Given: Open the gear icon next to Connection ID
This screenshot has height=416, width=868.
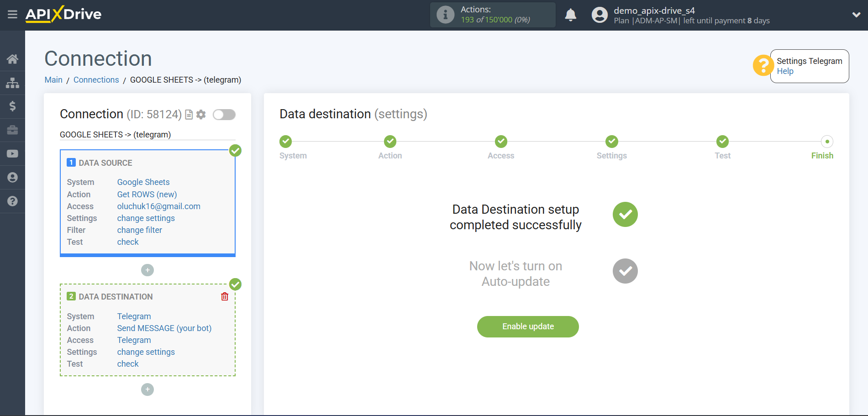Looking at the screenshot, I should click(x=200, y=115).
